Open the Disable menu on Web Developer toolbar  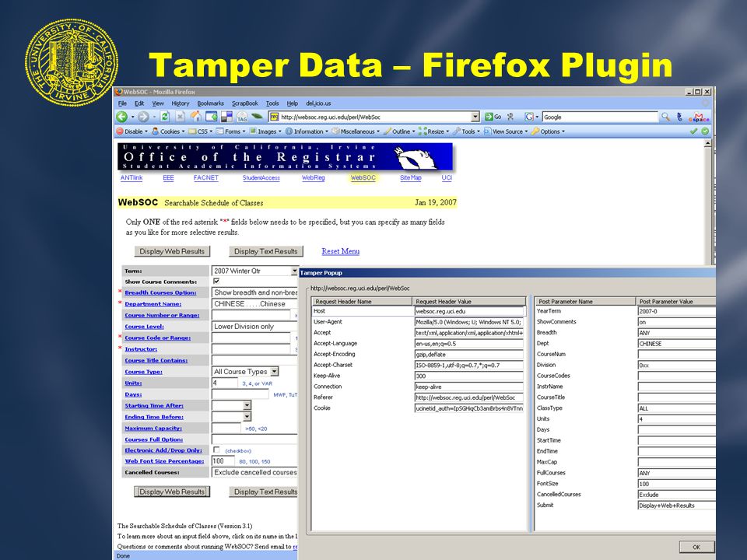132,131
